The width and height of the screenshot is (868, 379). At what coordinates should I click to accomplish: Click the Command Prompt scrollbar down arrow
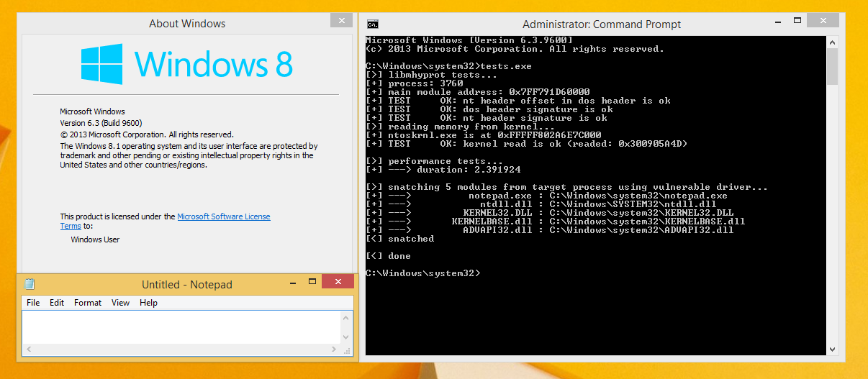(832, 349)
